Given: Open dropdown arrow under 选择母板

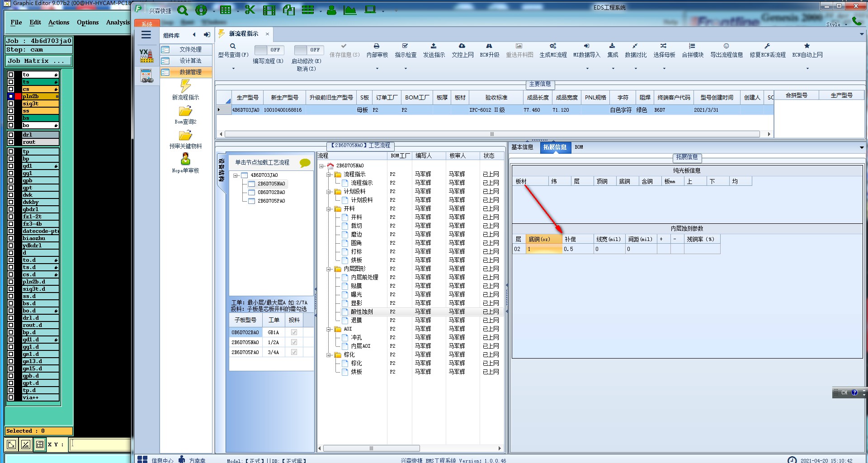Looking at the screenshot, I should [664, 69].
